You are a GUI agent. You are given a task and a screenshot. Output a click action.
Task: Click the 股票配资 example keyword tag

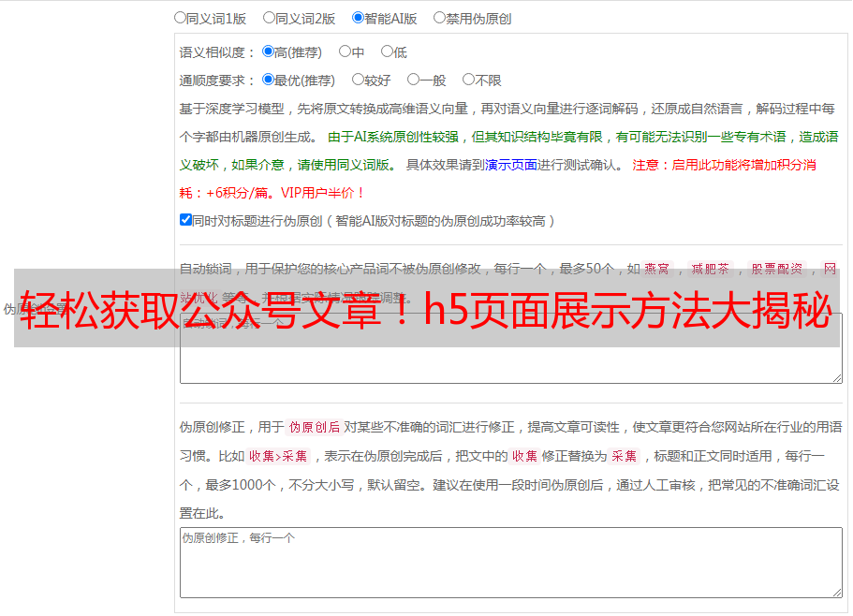[777, 269]
